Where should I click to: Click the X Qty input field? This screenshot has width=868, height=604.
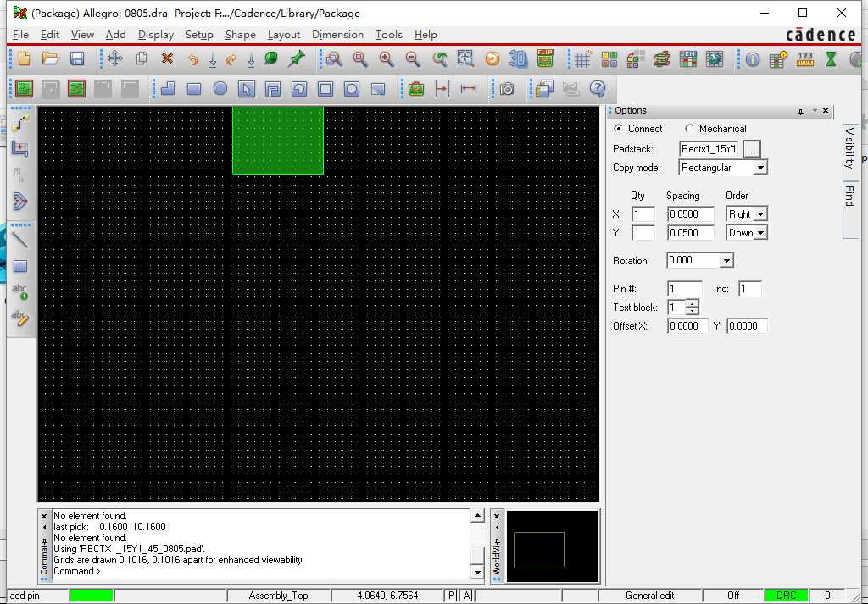[x=643, y=214]
